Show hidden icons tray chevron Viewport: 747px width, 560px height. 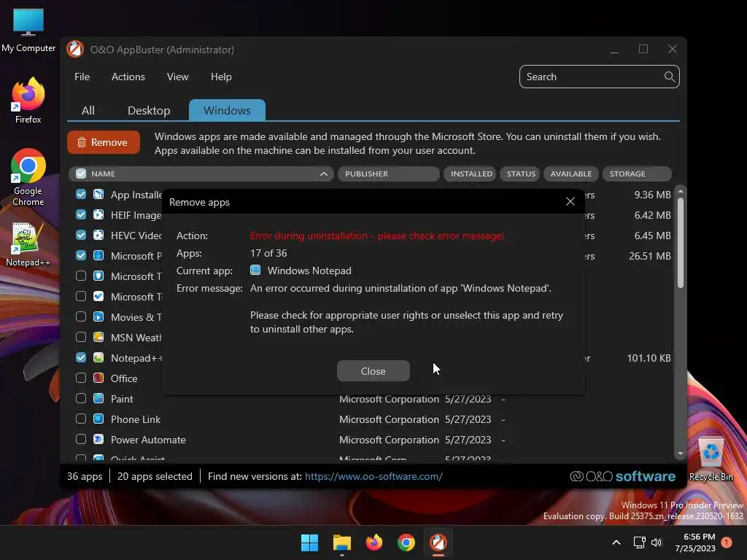616,542
